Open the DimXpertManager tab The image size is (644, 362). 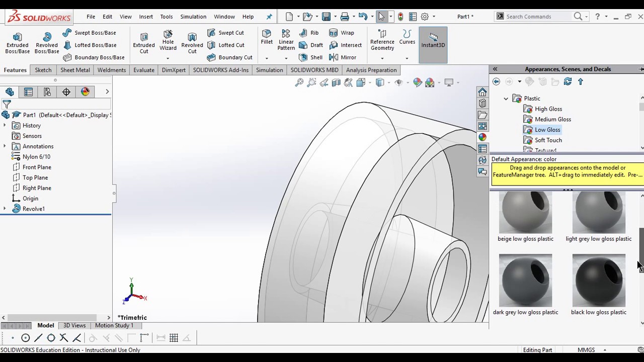click(66, 92)
